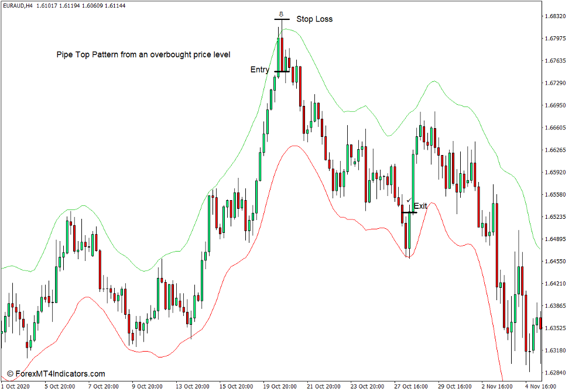
Task: Click the down arrow marker above Stop Loss
Action: click(x=281, y=14)
